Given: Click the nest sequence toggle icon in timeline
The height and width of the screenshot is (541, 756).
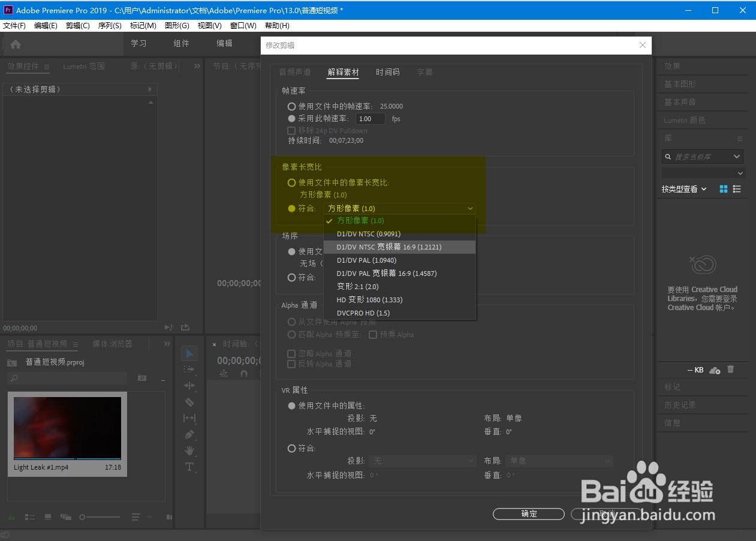Looking at the screenshot, I should pyautogui.click(x=224, y=373).
